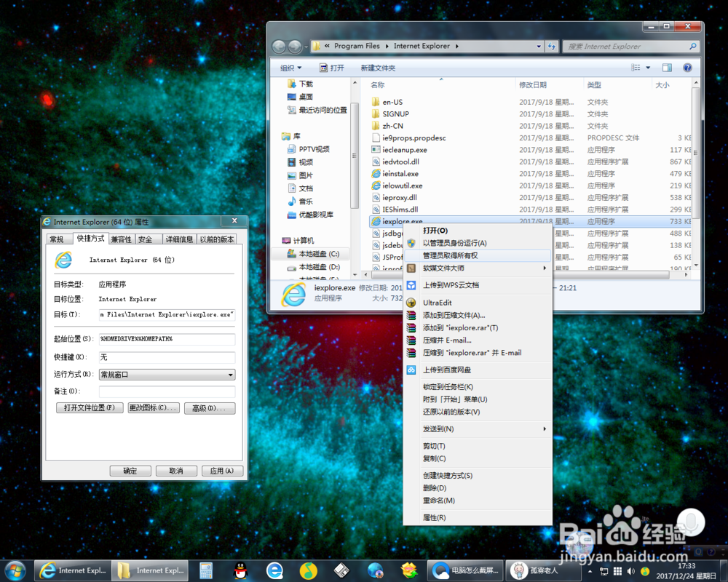Switch to the 兼容性 tab
Viewport: 728px width, 582px height.
pos(122,239)
